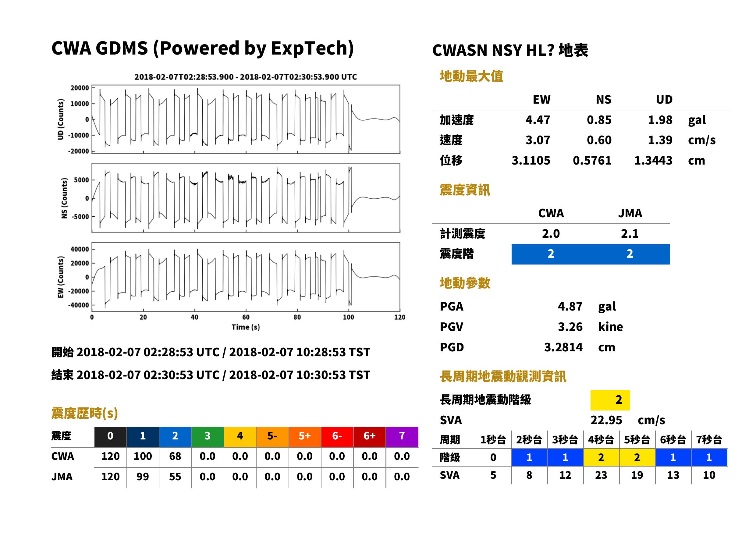Click the UD waveform plot

[x=246, y=119]
